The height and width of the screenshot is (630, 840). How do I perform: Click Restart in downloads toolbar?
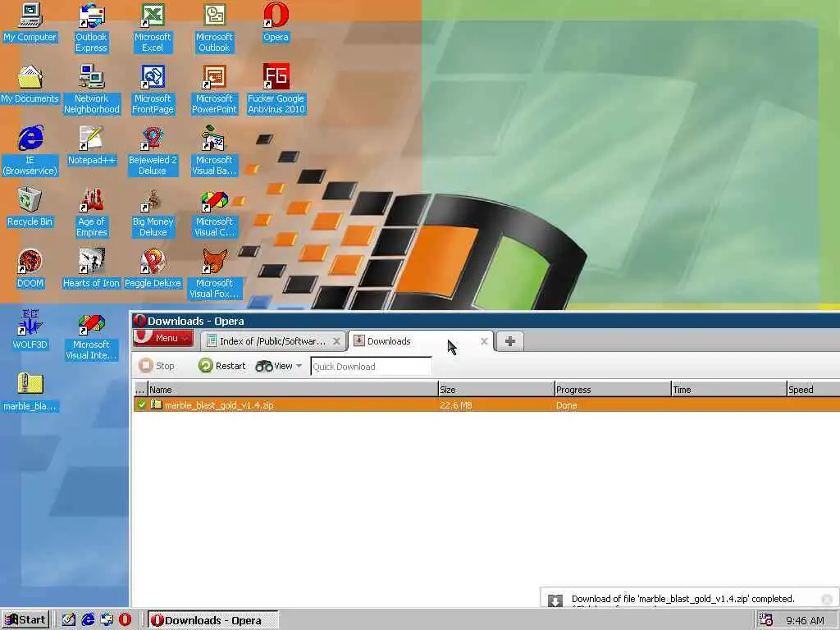pyautogui.click(x=221, y=366)
